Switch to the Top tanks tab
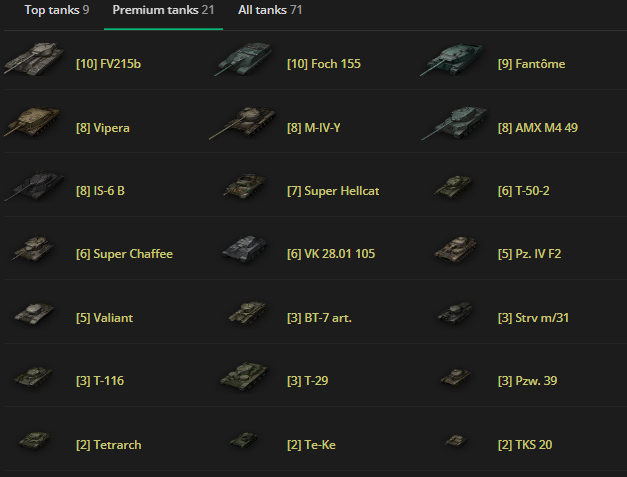This screenshot has height=477, width=627. pyautogui.click(x=57, y=10)
